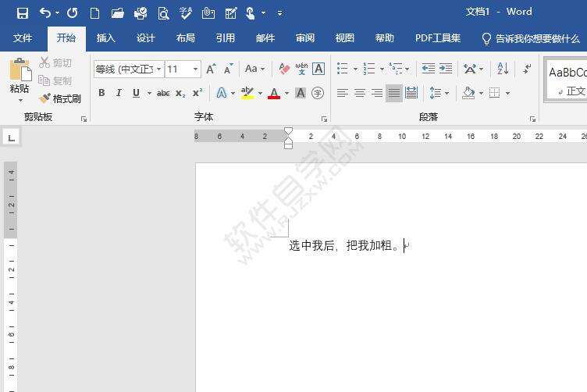The height and width of the screenshot is (392, 587).
Task: Save the document with the floppy disk icon
Action: (23, 13)
